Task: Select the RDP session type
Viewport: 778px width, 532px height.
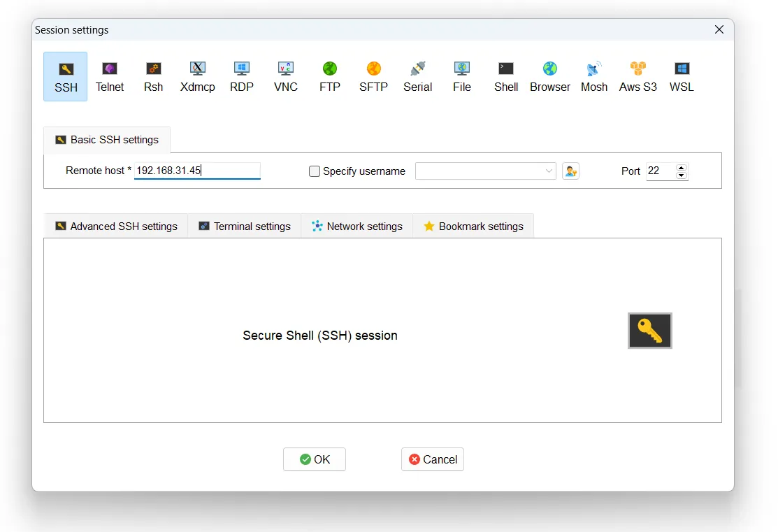Action: click(242, 76)
